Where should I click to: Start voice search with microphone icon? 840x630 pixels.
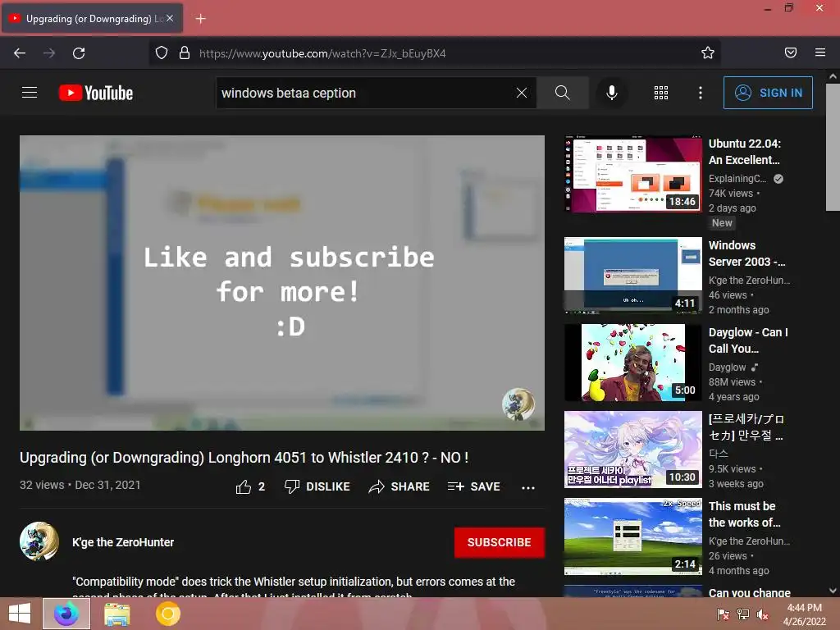[611, 93]
